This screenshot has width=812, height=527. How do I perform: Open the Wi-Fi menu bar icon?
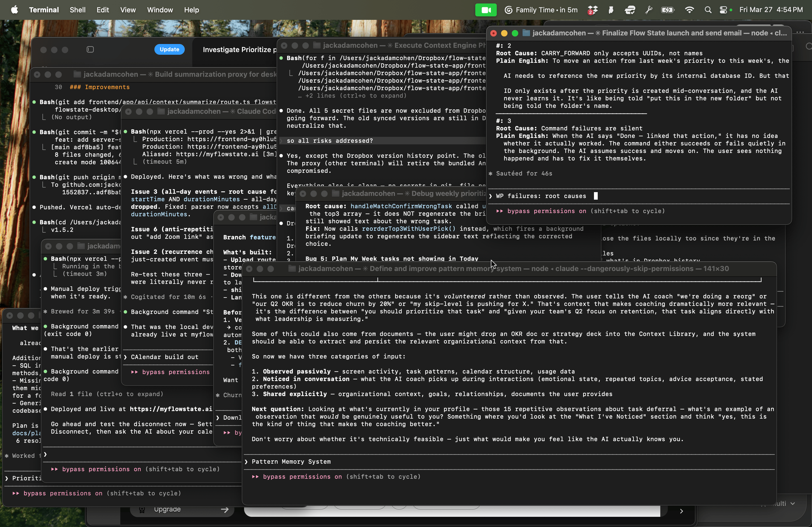(x=690, y=10)
